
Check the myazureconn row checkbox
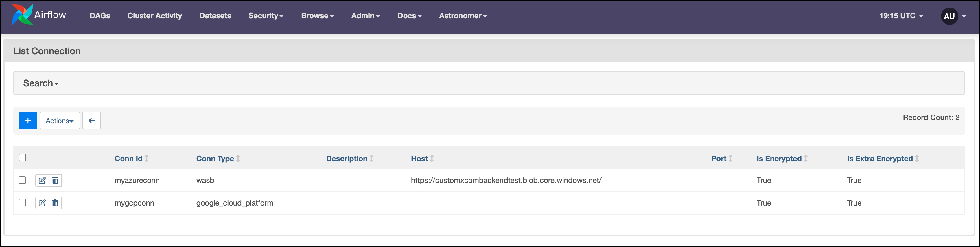23,180
